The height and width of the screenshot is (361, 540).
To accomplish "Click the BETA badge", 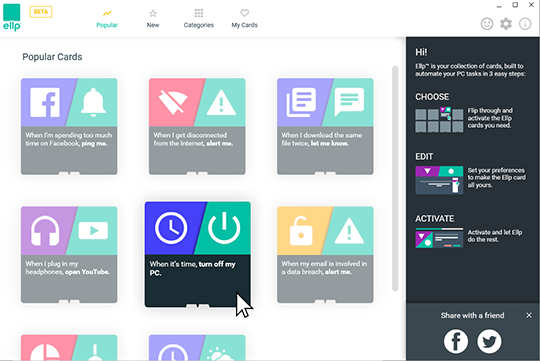I will pyautogui.click(x=41, y=12).
